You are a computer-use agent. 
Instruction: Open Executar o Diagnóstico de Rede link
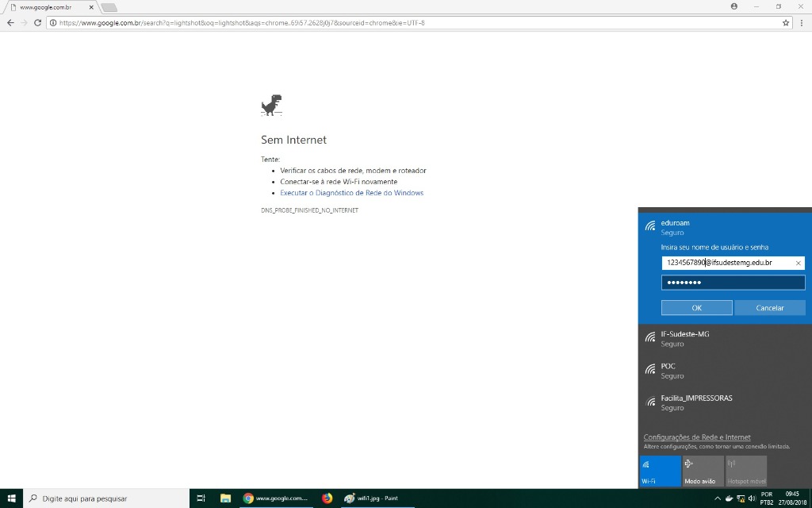(351, 193)
